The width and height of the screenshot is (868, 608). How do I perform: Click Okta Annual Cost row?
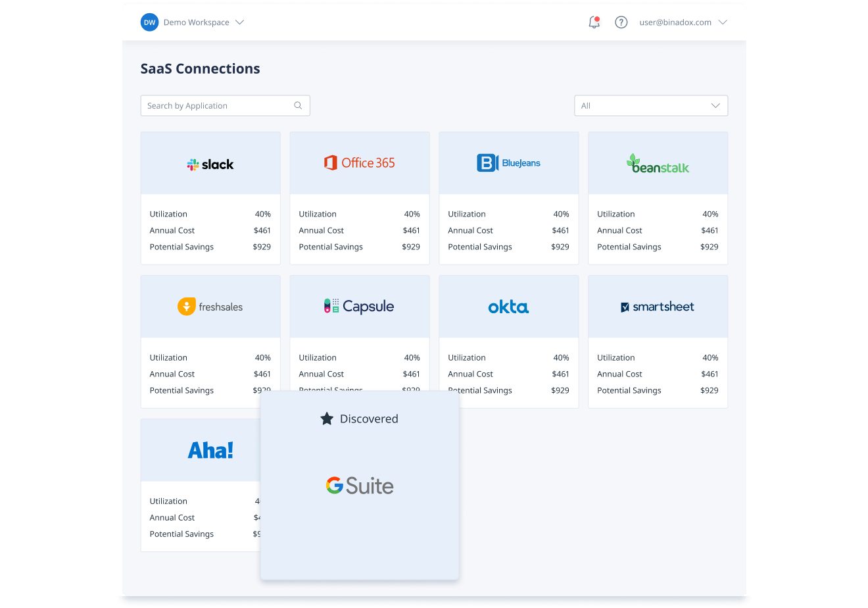(509, 374)
